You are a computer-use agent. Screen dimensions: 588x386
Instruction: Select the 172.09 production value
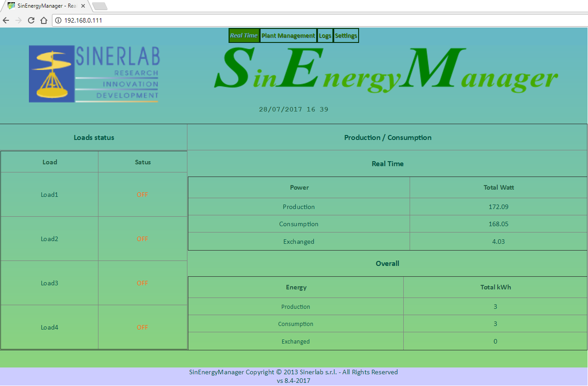point(499,207)
